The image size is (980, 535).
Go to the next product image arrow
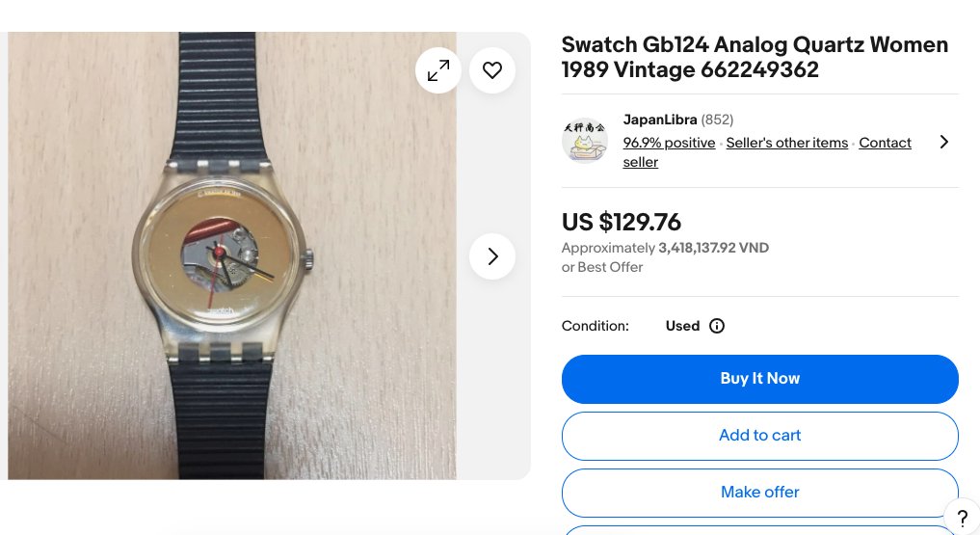coord(492,256)
